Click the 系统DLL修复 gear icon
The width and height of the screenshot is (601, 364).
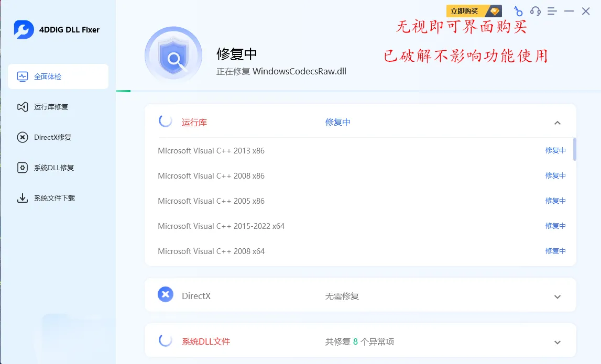22,168
